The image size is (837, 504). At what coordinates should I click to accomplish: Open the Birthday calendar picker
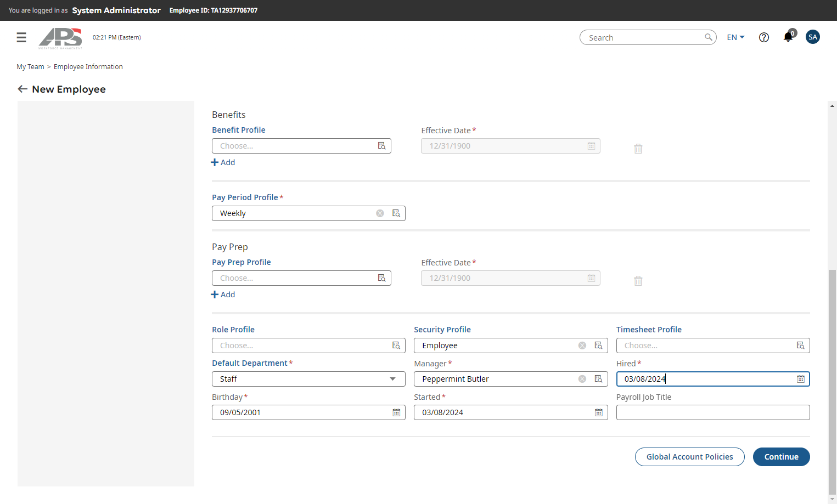(396, 412)
